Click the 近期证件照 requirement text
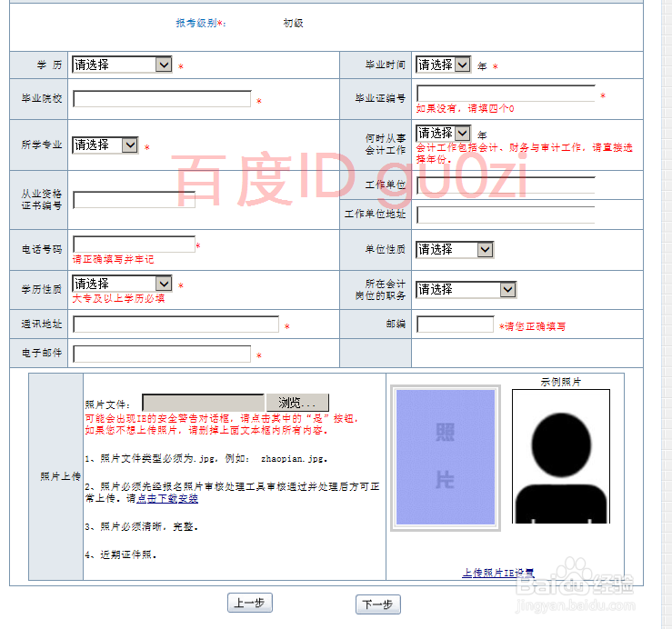This screenshot has width=672, height=629. coord(128,554)
